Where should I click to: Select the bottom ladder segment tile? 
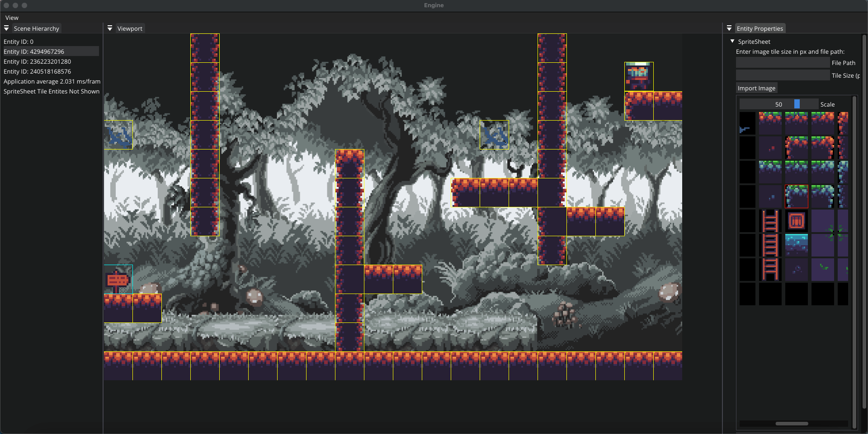tap(770, 270)
